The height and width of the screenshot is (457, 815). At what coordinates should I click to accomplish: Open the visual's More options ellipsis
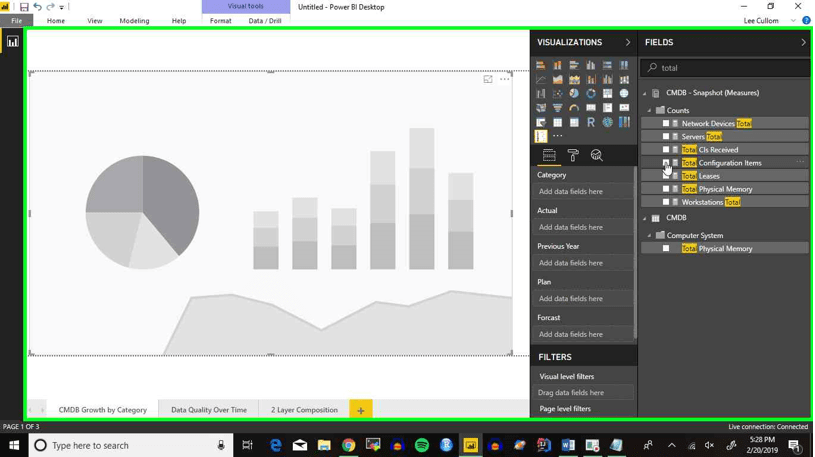[504, 79]
